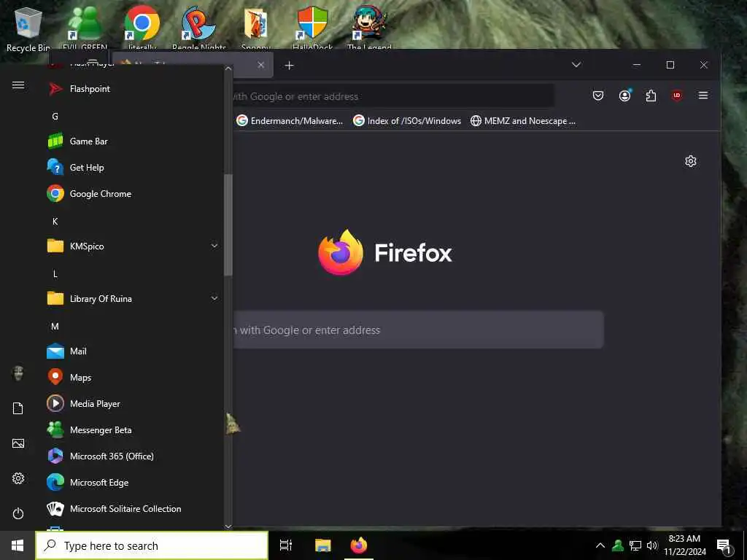Expand the Start menu hamburger navigation
Viewport: 747px width, 560px height.
[x=18, y=85]
